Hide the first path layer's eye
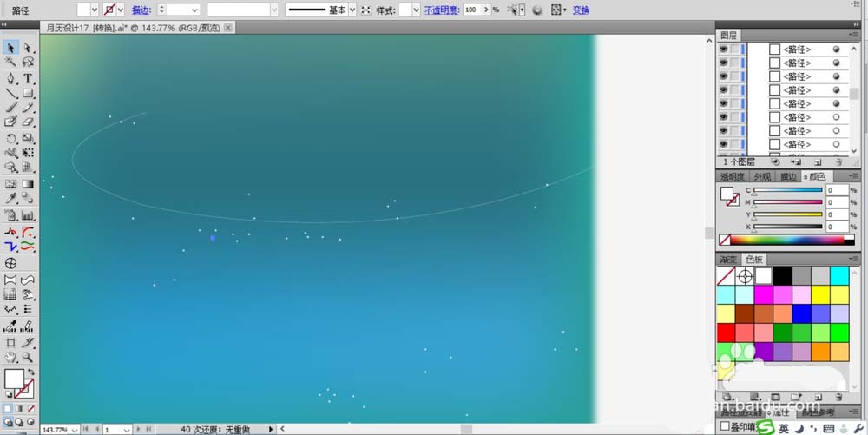 point(724,49)
